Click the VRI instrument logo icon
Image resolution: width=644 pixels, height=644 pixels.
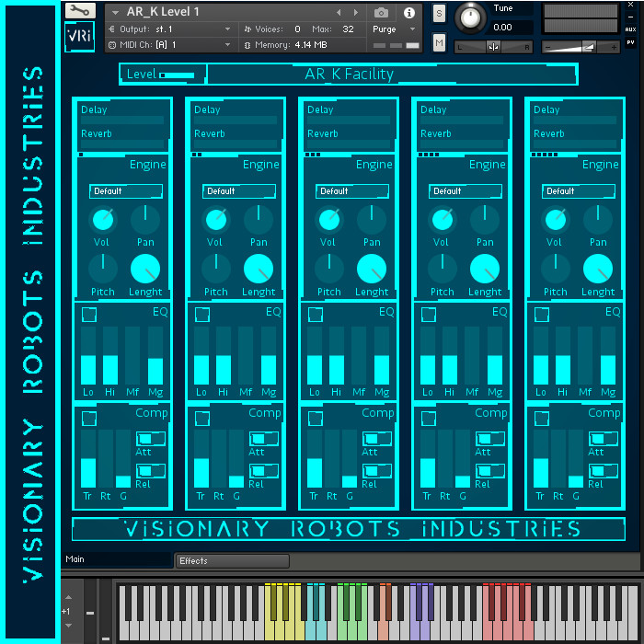80,37
